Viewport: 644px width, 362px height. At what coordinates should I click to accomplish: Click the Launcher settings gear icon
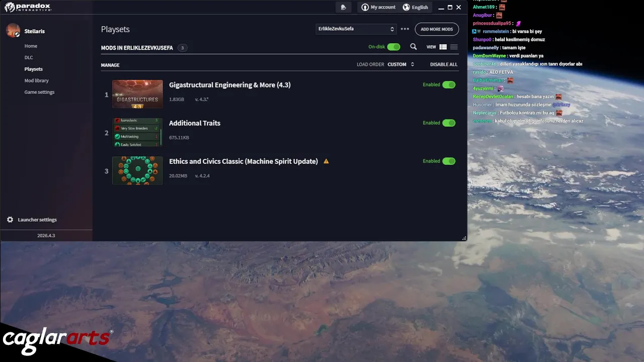click(10, 220)
